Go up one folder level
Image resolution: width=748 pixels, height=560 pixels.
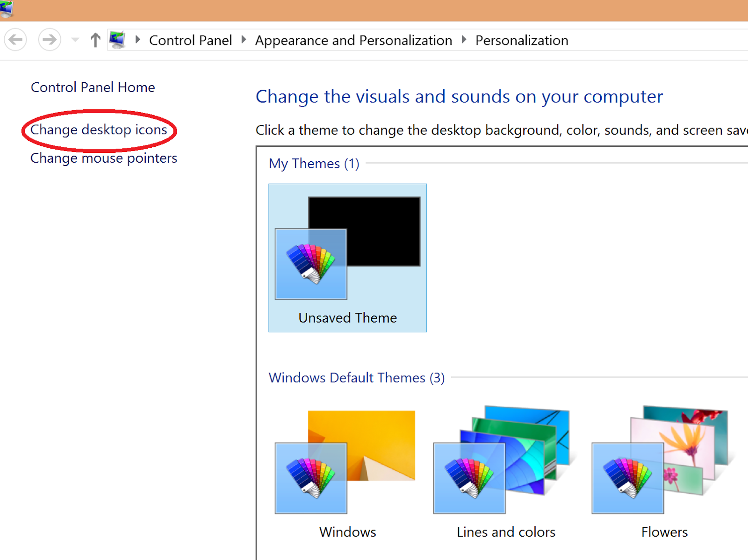pyautogui.click(x=95, y=40)
